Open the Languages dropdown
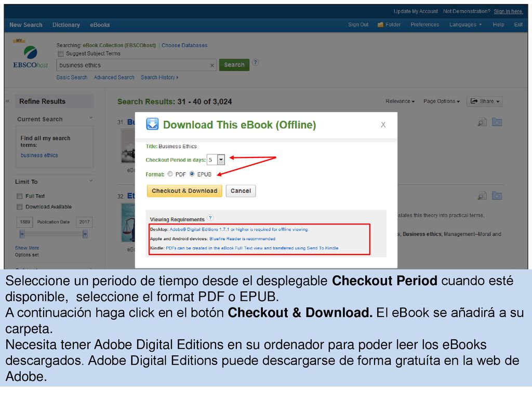 [x=465, y=24]
